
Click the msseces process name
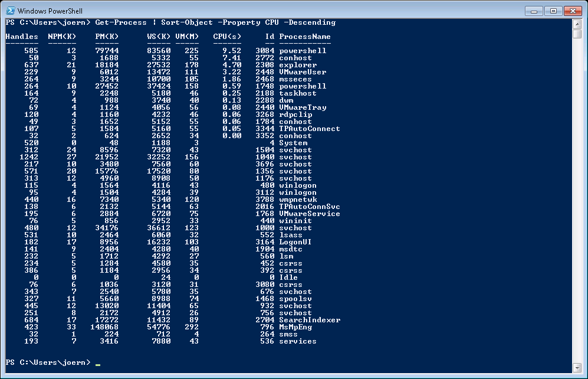[x=295, y=79]
